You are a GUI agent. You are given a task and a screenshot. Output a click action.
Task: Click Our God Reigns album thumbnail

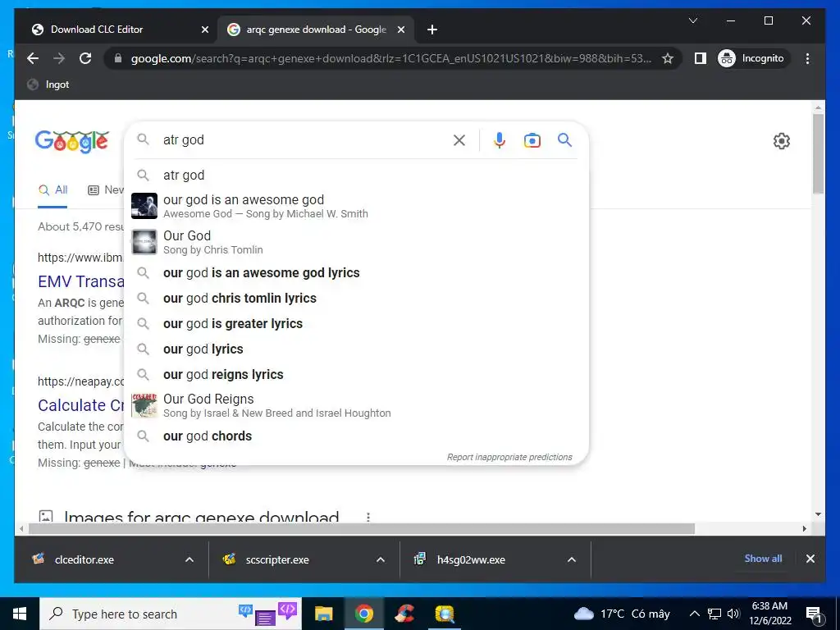(x=144, y=405)
